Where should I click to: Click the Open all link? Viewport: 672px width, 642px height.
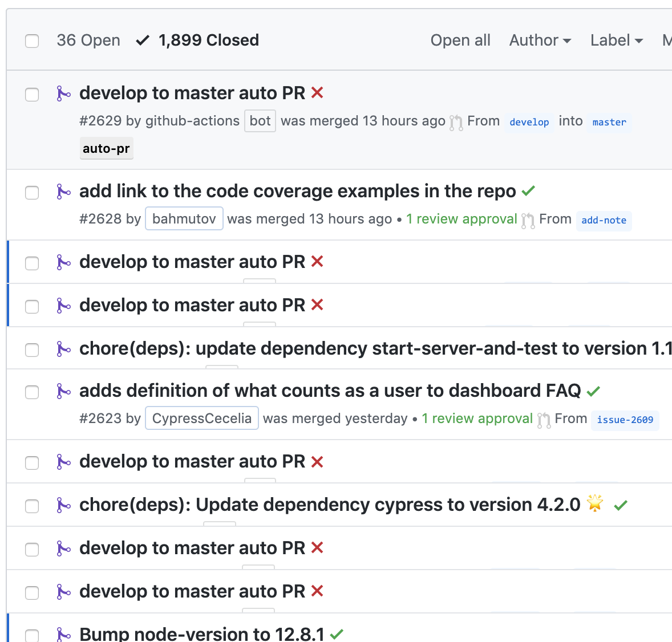tap(460, 40)
